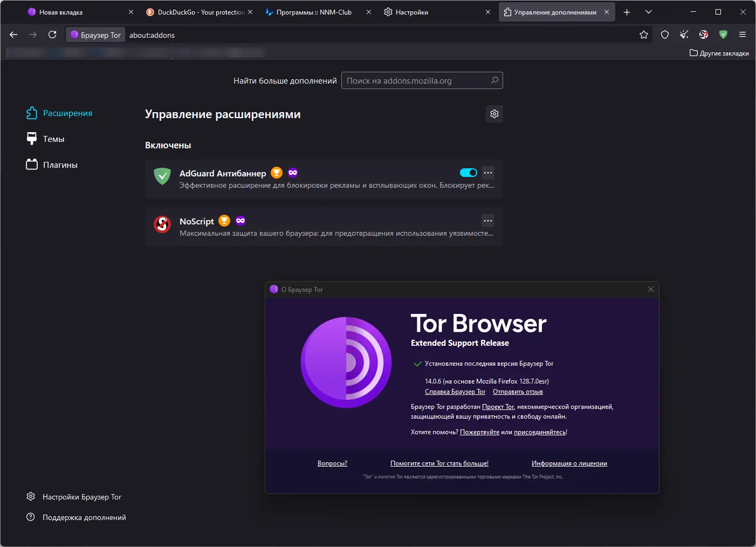The width and height of the screenshot is (756, 547).
Task: Open the Вопросы? link
Action: click(x=332, y=463)
